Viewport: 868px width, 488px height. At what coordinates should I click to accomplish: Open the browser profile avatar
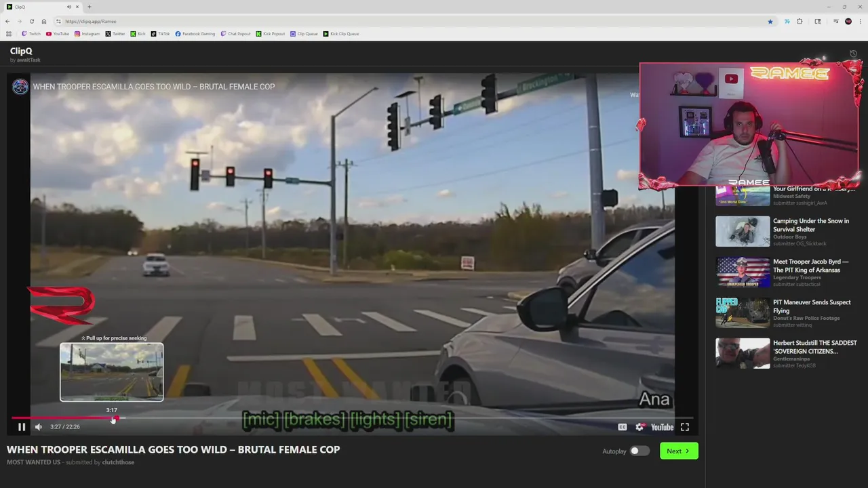point(848,21)
